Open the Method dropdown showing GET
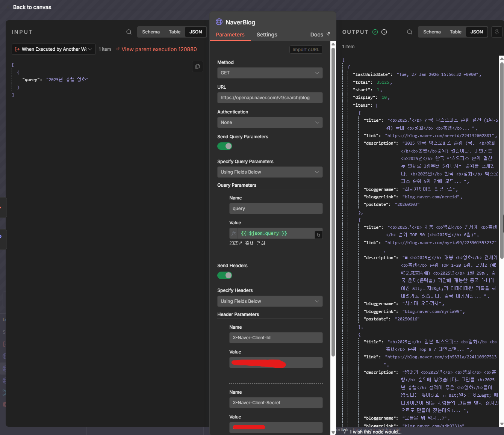This screenshot has height=435, width=504. coord(269,73)
